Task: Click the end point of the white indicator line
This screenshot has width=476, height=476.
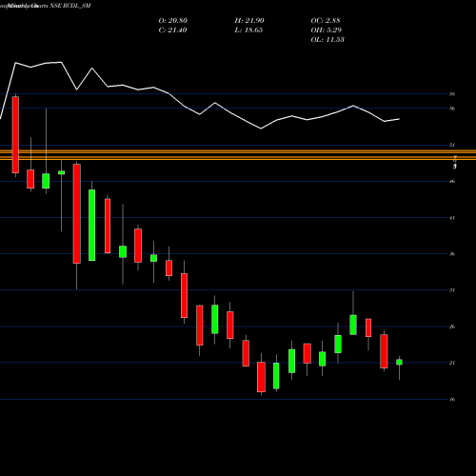Action: (x=399, y=119)
